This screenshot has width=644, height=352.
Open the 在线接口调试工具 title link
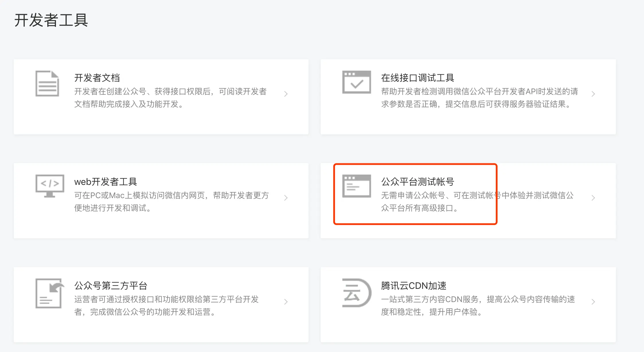point(417,78)
